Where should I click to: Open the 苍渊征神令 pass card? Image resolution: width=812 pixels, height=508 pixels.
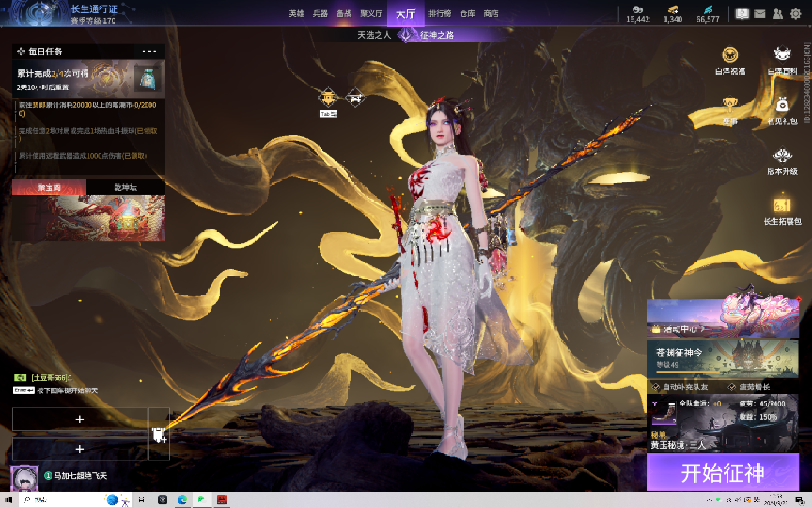pyautogui.click(x=723, y=359)
